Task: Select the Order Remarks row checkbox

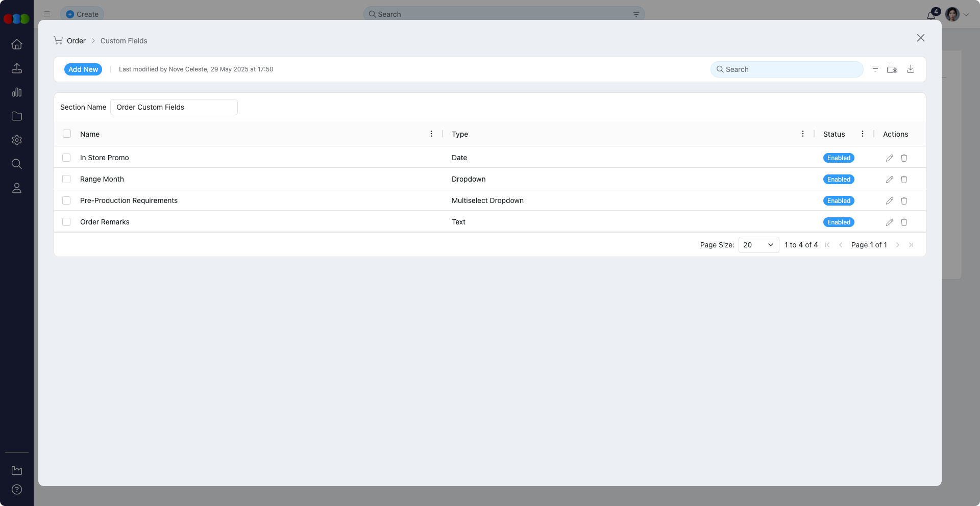Action: (66, 222)
